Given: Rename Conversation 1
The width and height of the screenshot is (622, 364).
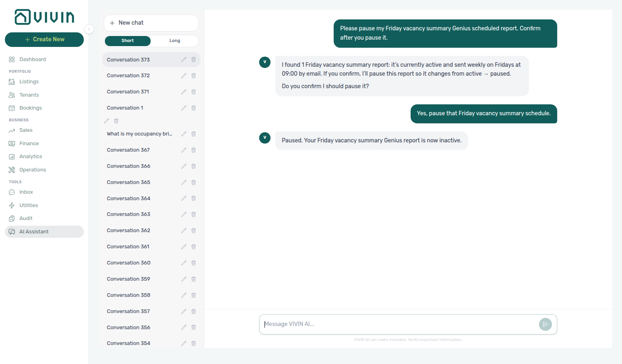Looking at the screenshot, I should pos(184,108).
